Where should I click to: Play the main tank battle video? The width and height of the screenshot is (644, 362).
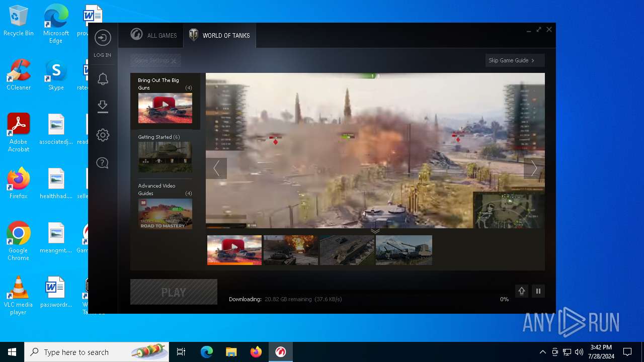375,150
